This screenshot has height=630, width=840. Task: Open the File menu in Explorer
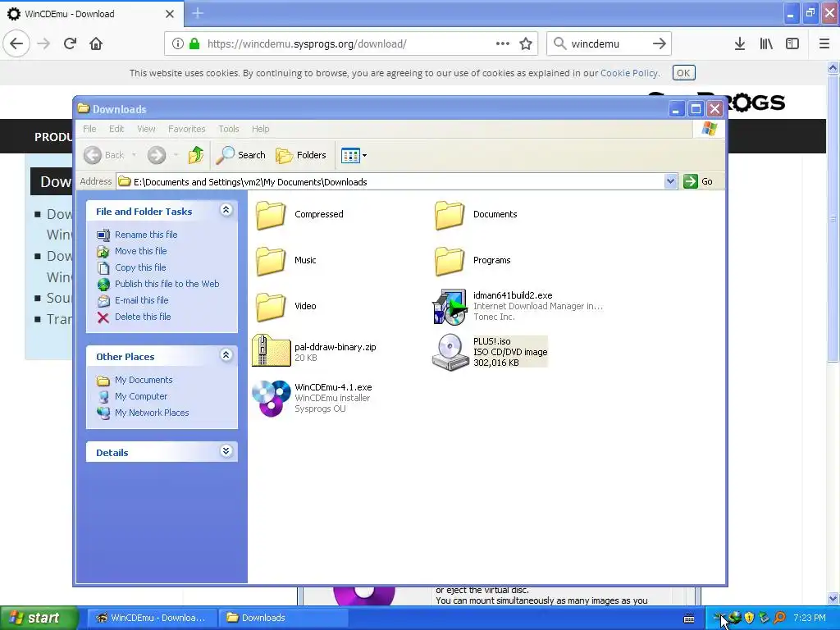pyautogui.click(x=89, y=129)
